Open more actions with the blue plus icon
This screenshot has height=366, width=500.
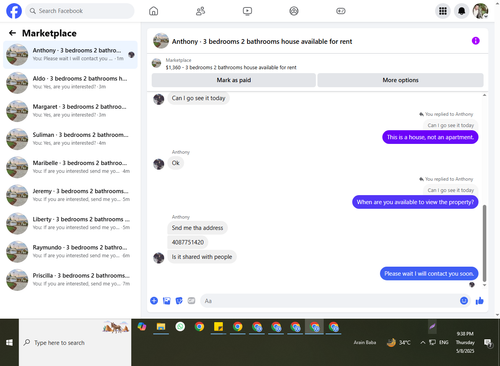coord(154,301)
